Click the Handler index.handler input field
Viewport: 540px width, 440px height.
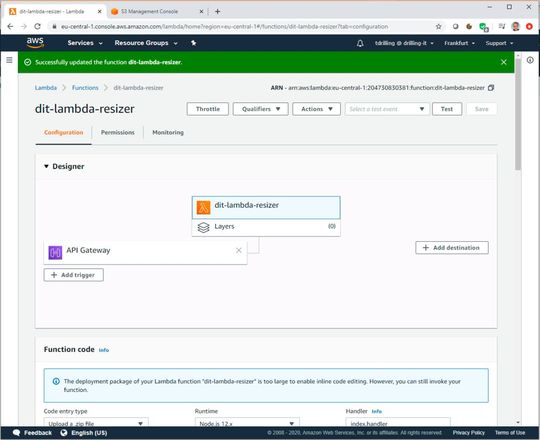point(398,422)
